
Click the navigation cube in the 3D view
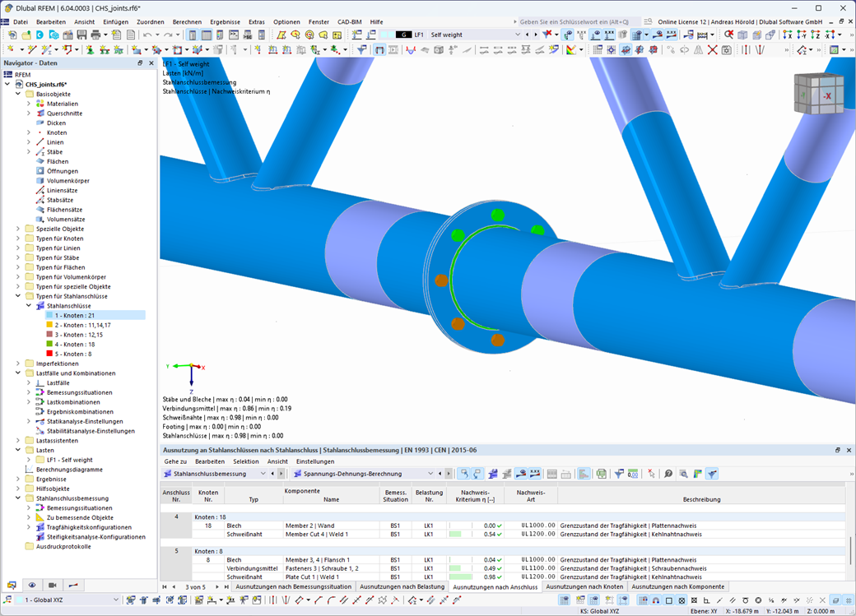(x=817, y=94)
